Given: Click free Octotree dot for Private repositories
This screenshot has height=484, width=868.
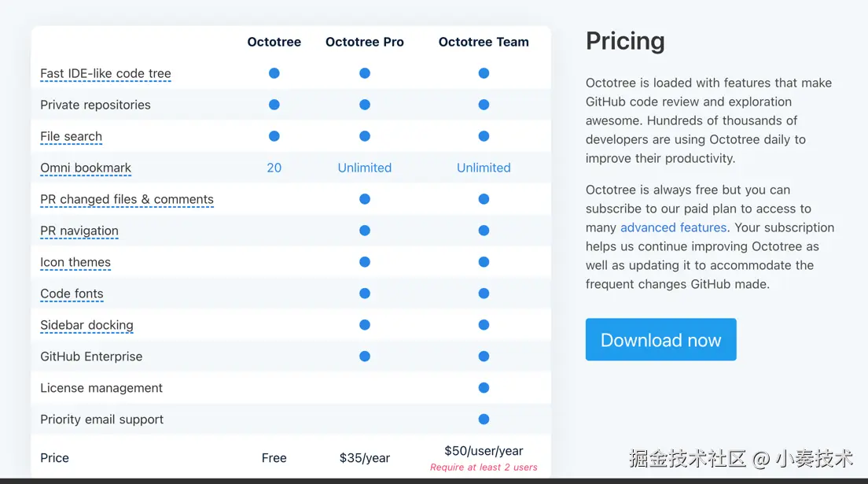Looking at the screenshot, I should 274,105.
